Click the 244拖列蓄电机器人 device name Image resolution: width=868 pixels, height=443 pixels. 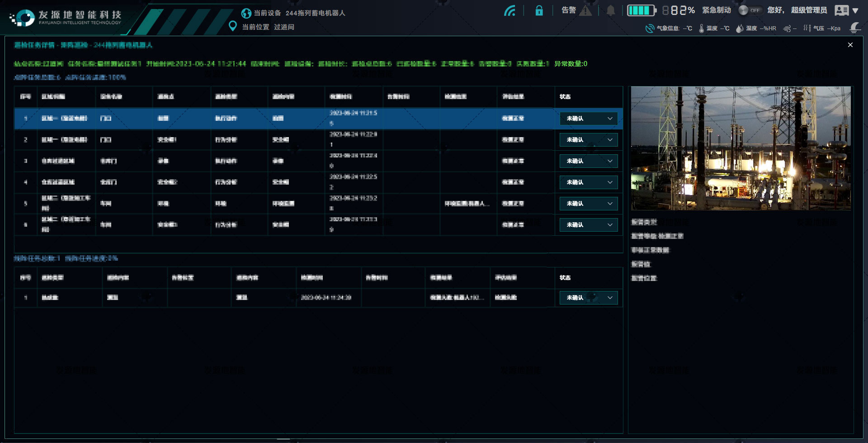pyautogui.click(x=316, y=13)
